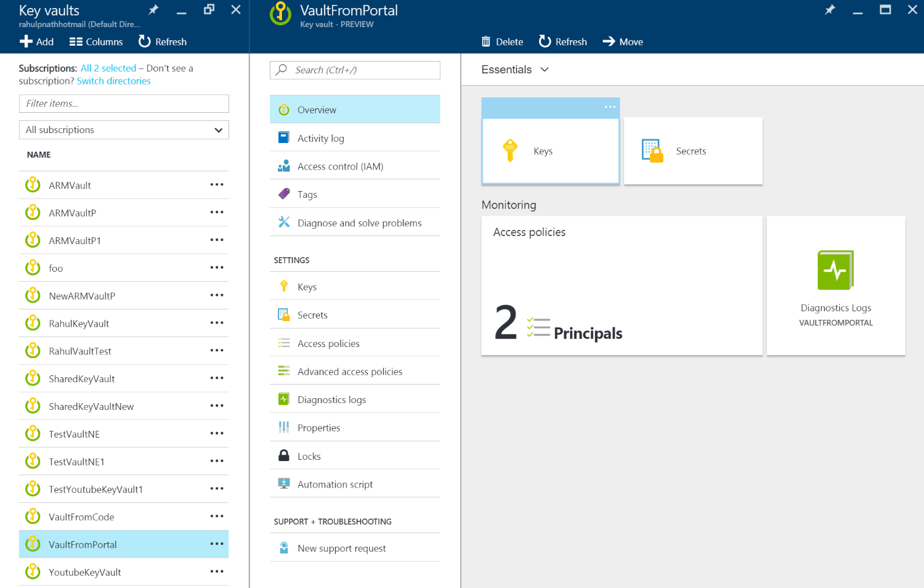This screenshot has width=924, height=588.
Task: Pin the Key vaults blade
Action: point(153,9)
